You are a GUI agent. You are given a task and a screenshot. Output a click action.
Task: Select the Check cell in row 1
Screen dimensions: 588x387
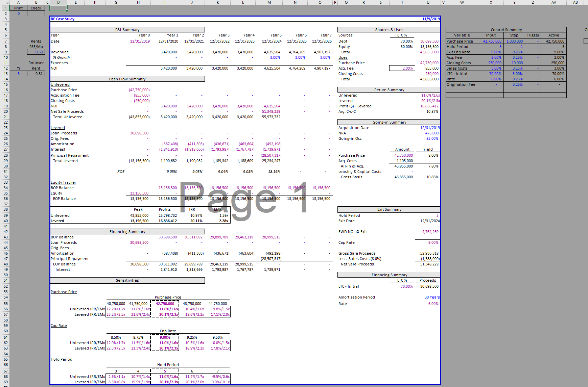36,8
